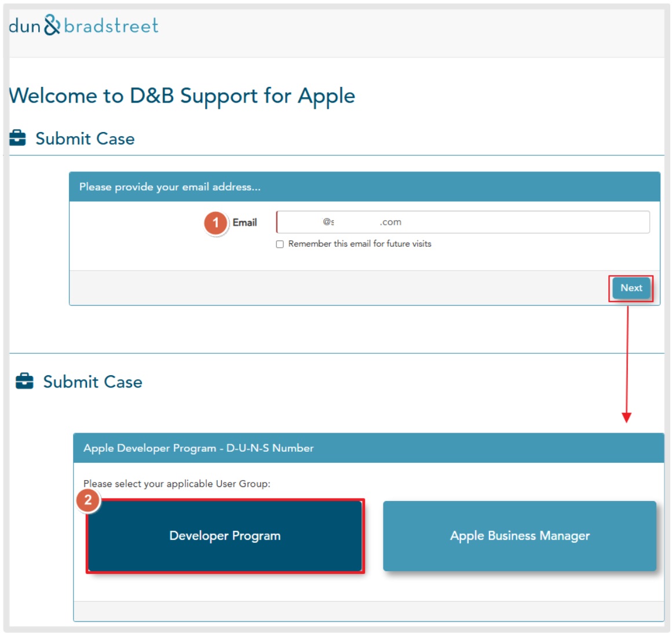Click the Email input field

click(463, 222)
